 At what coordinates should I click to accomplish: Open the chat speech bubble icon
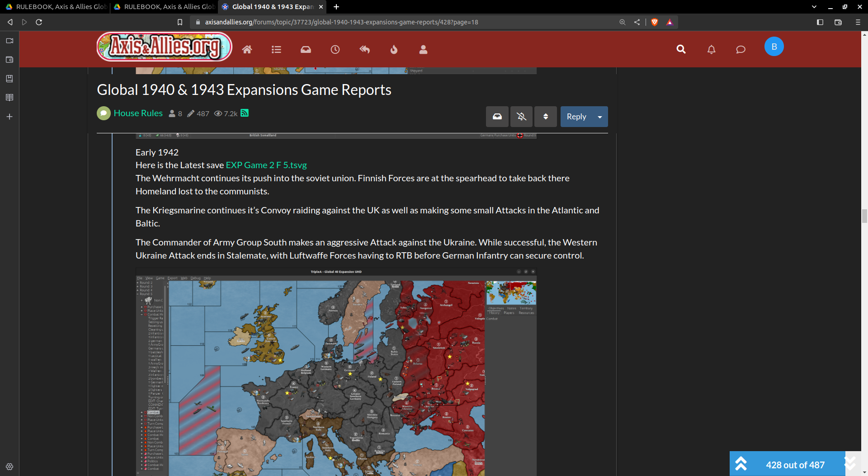tap(741, 49)
